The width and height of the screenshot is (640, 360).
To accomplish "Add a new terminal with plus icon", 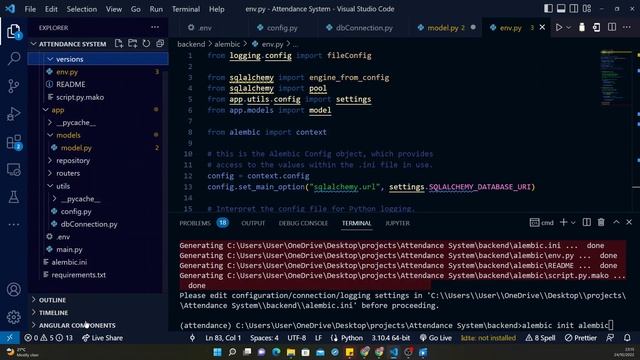I will (563, 222).
